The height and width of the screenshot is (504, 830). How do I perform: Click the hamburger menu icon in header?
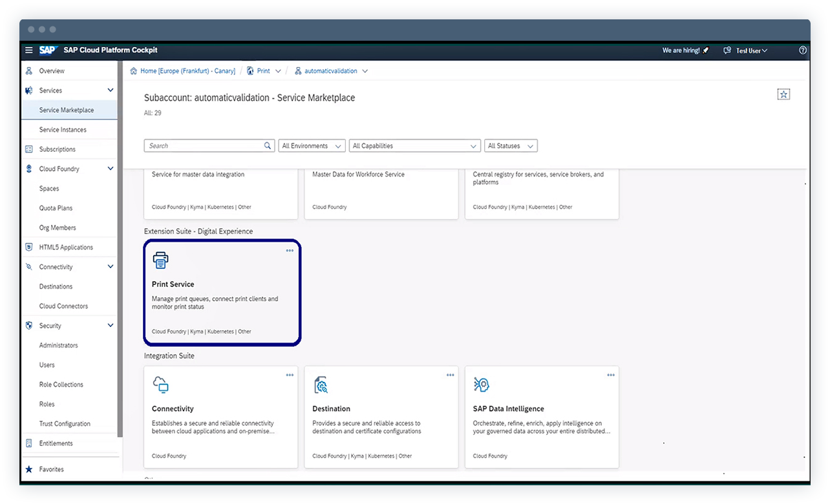28,50
